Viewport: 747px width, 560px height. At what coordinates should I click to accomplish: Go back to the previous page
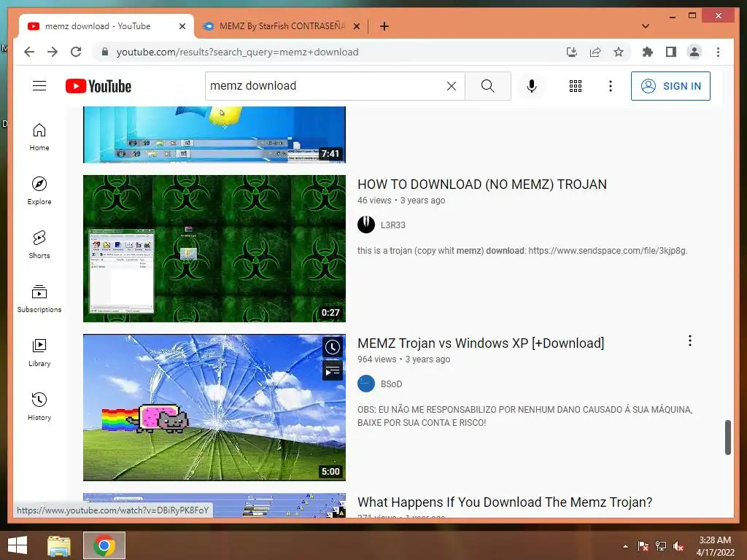pos(29,52)
